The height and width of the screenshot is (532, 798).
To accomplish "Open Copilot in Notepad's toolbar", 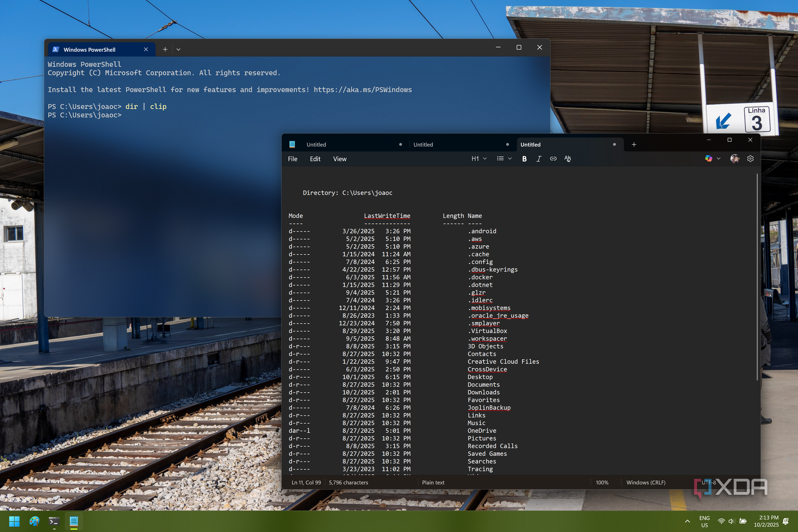I will (x=708, y=159).
